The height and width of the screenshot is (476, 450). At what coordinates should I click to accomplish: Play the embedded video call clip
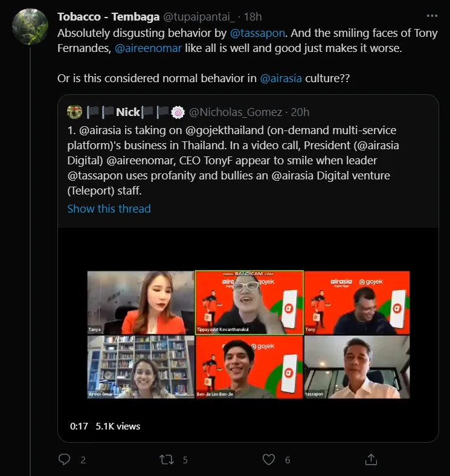click(248, 335)
